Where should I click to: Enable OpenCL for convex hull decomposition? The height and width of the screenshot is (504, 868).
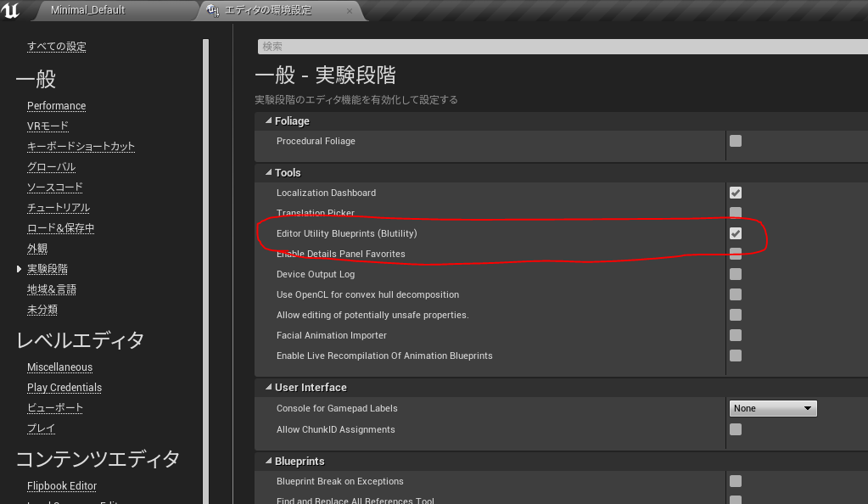736,294
